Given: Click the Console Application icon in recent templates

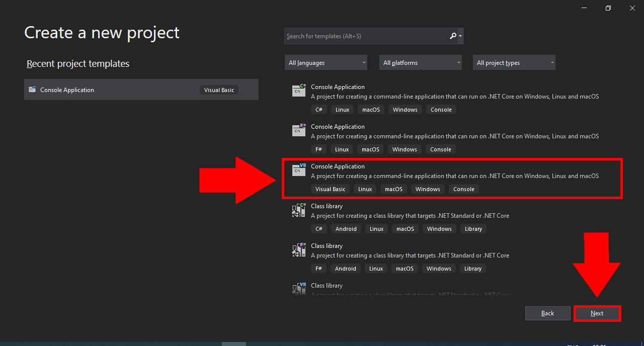Looking at the screenshot, I should click(x=32, y=90).
